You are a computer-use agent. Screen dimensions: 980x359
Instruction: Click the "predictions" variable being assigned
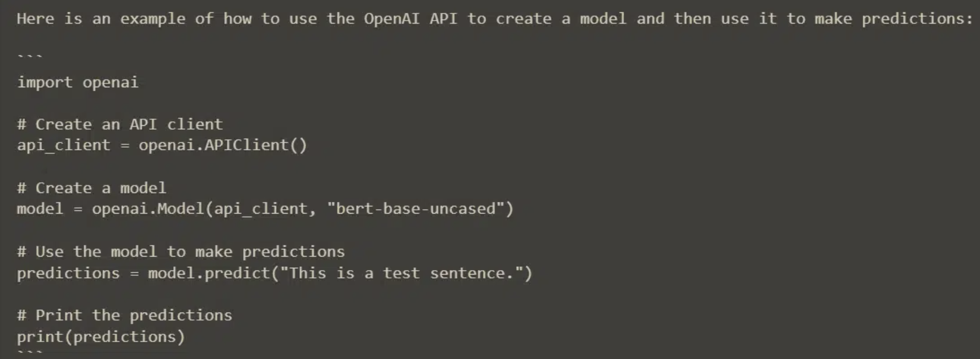[68, 273]
